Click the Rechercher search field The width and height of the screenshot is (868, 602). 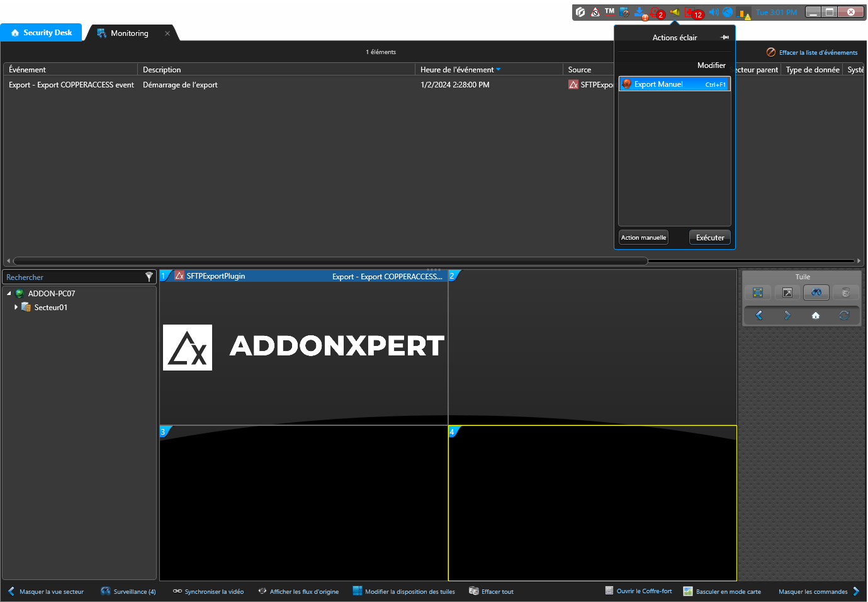[72, 277]
